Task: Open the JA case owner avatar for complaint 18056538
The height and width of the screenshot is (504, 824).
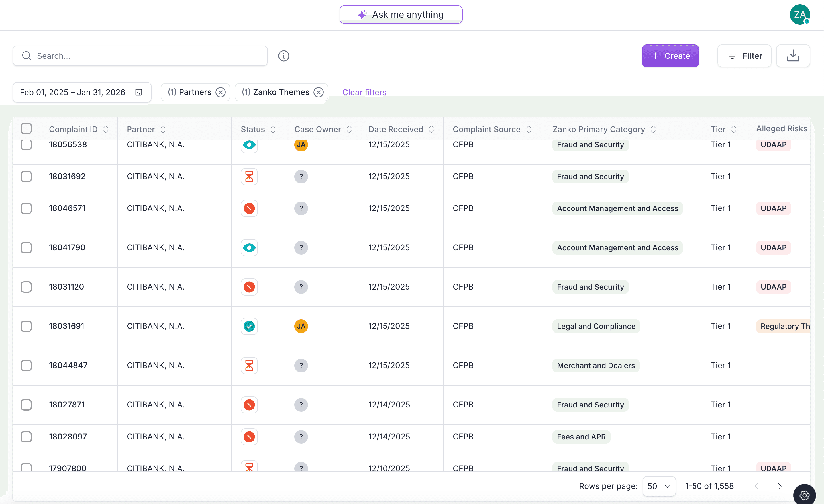Action: click(301, 145)
